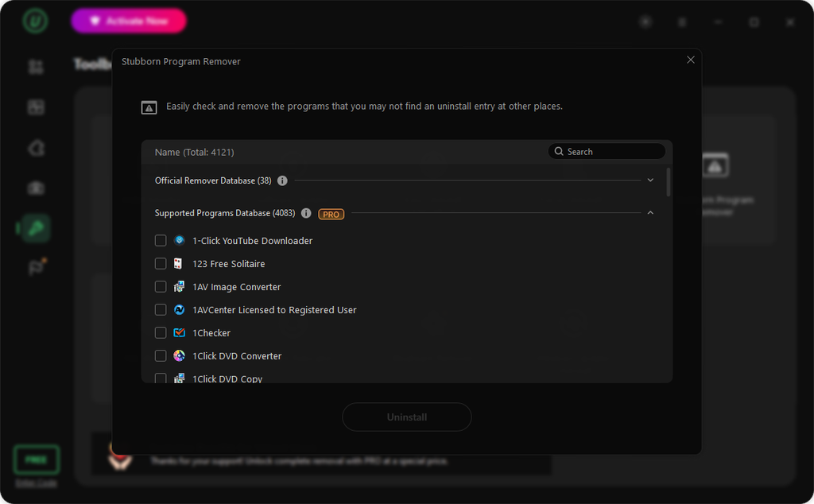Image resolution: width=814 pixels, height=504 pixels.
Task: Click the 123 Free Solitaire card icon
Action: coord(178,264)
